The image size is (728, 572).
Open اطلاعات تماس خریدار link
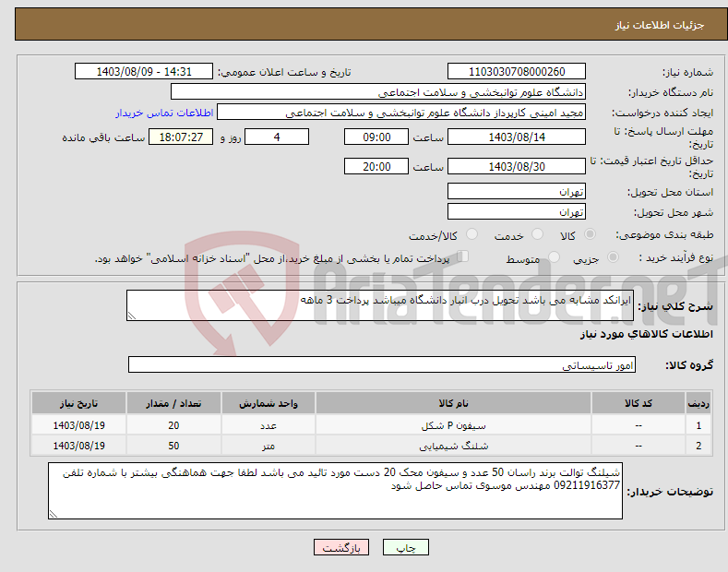(164, 113)
